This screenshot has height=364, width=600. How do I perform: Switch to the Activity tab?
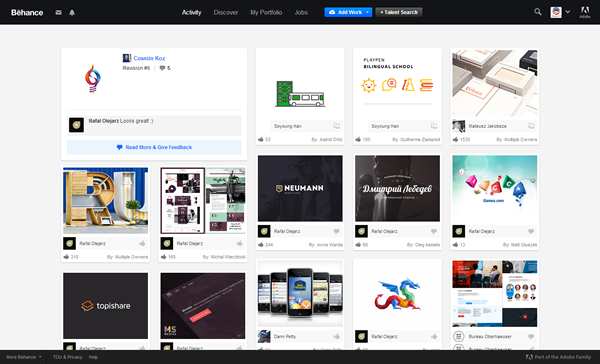191,13
